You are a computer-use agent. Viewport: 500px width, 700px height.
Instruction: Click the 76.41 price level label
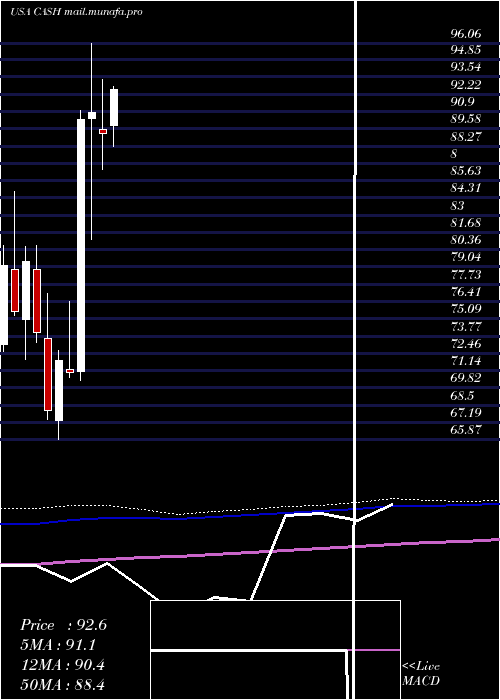point(466,292)
